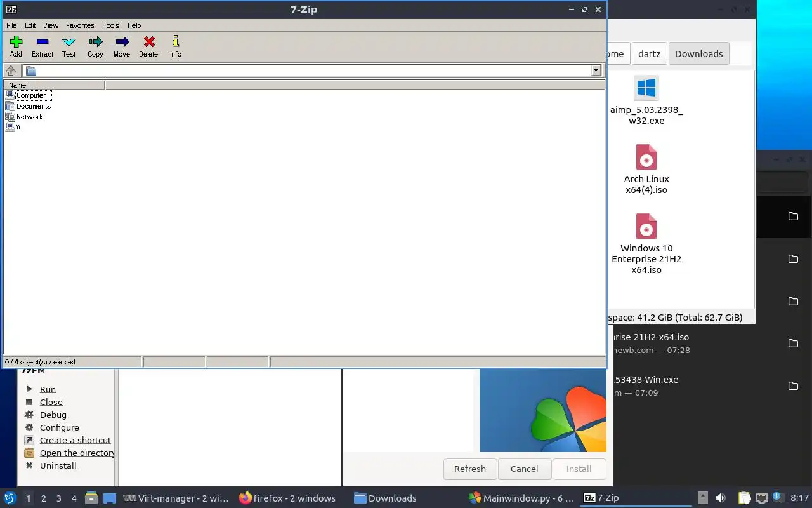Click Open the directory in the side panel
The height and width of the screenshot is (508, 812).
77,453
